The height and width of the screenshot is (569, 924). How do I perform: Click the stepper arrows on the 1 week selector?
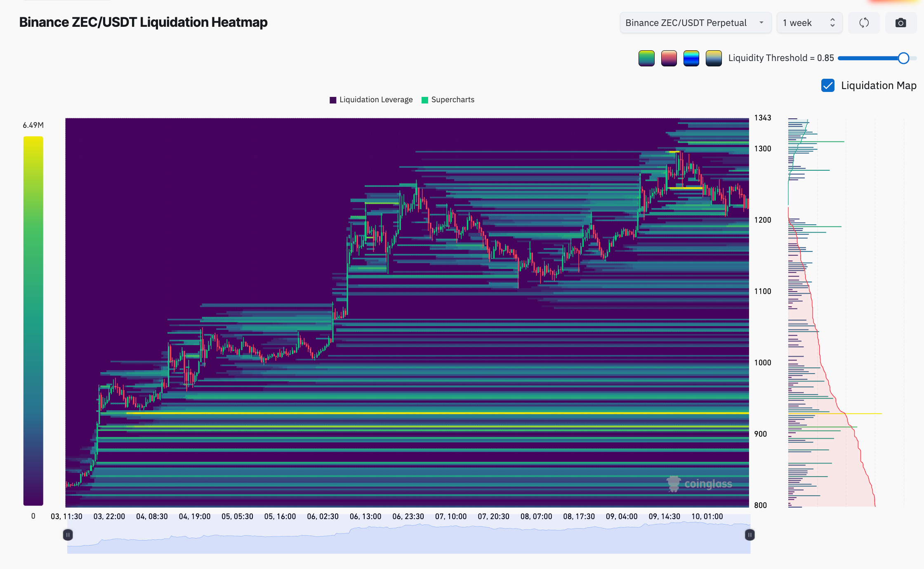[x=832, y=23]
